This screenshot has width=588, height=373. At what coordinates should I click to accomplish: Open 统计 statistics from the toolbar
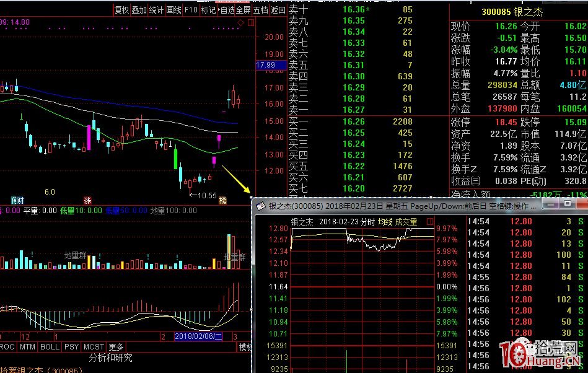pyautogui.click(x=156, y=10)
